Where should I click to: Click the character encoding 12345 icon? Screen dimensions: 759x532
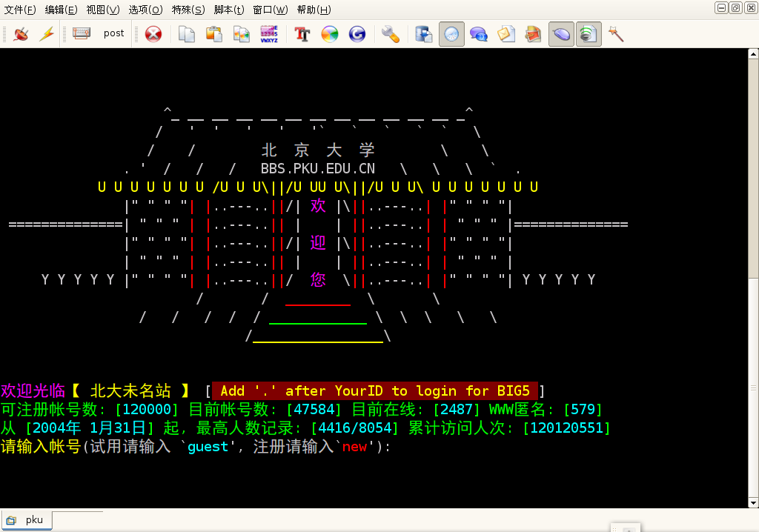269,34
